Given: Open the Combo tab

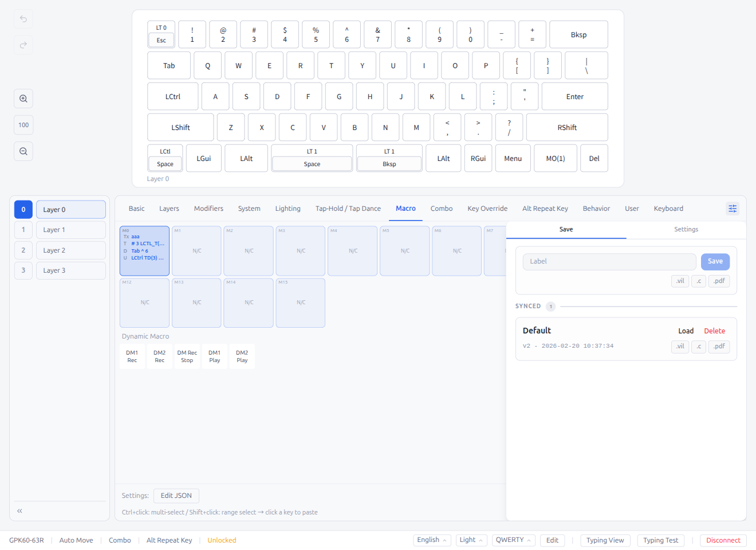Looking at the screenshot, I should pos(442,209).
